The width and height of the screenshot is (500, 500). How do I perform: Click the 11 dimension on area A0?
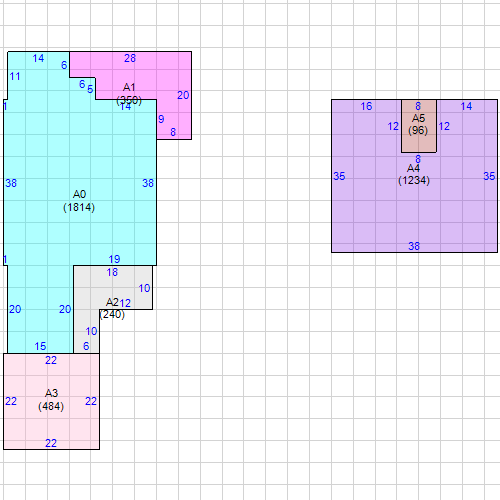tap(15, 76)
